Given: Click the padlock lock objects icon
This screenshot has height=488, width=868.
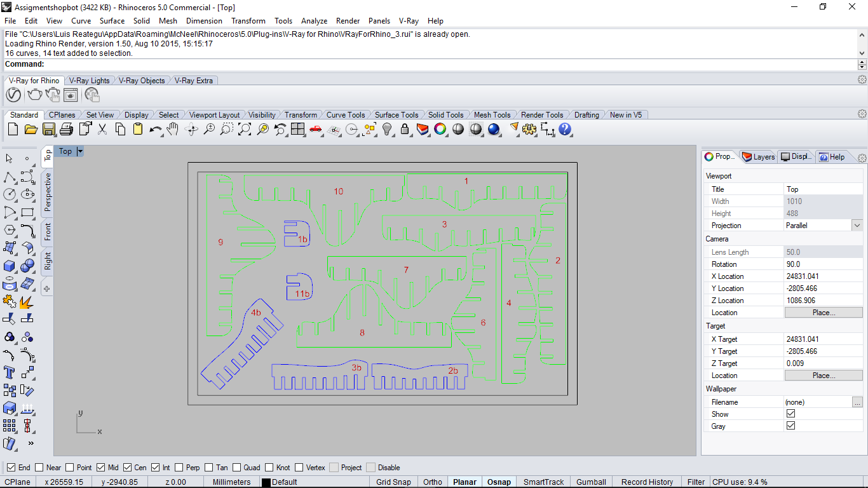Looking at the screenshot, I should click(x=405, y=130).
